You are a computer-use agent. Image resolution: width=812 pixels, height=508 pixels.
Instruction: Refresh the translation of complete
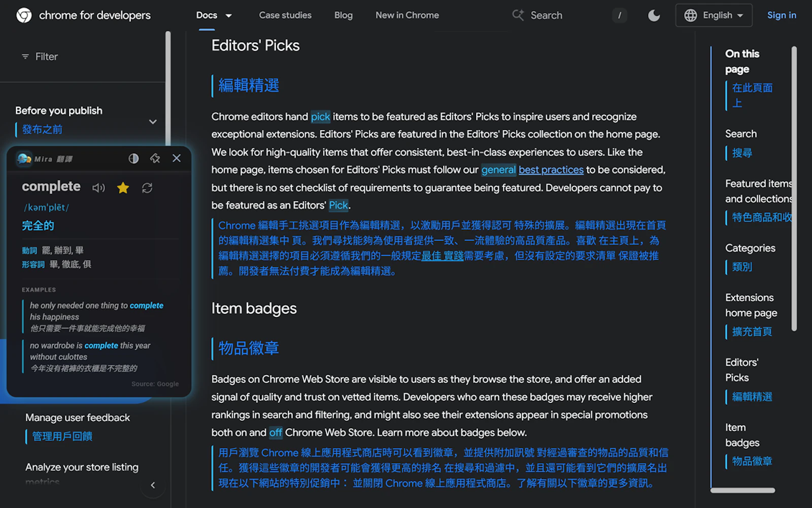click(147, 188)
